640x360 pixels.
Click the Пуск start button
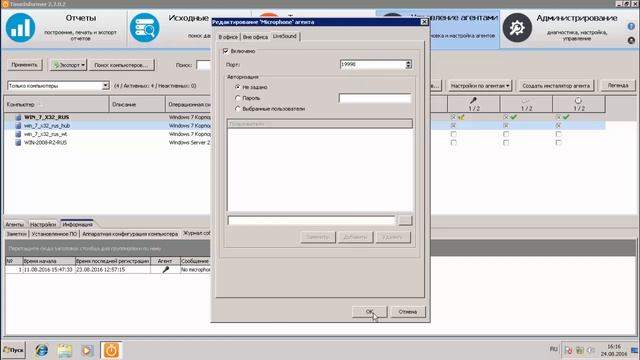click(x=13, y=350)
